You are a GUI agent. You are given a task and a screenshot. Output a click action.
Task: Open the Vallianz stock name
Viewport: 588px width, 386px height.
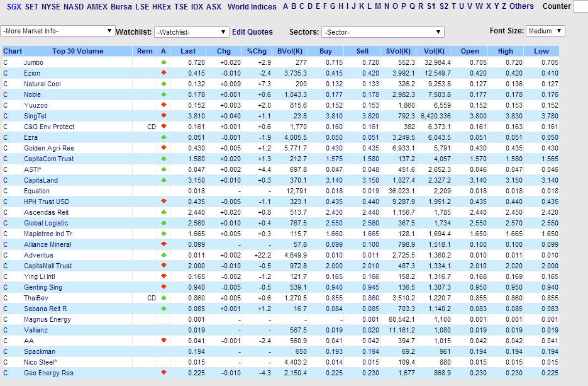click(x=36, y=330)
